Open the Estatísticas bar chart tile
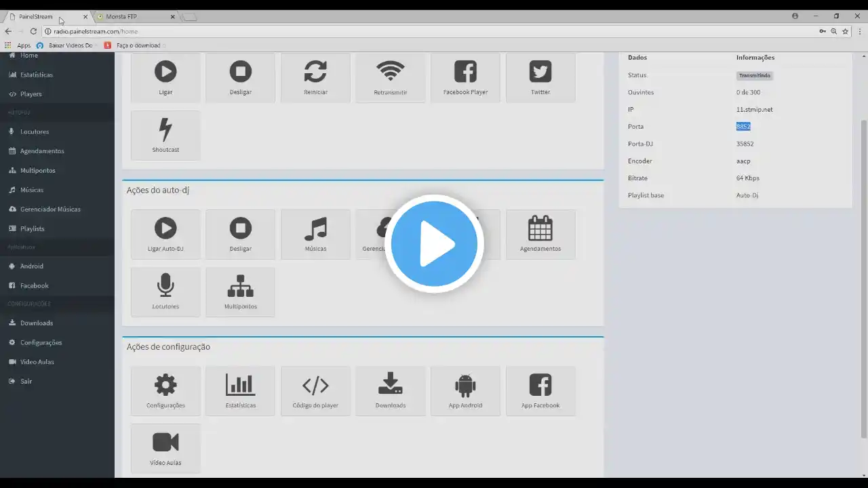Screen dimensions: 868x488 [241, 391]
